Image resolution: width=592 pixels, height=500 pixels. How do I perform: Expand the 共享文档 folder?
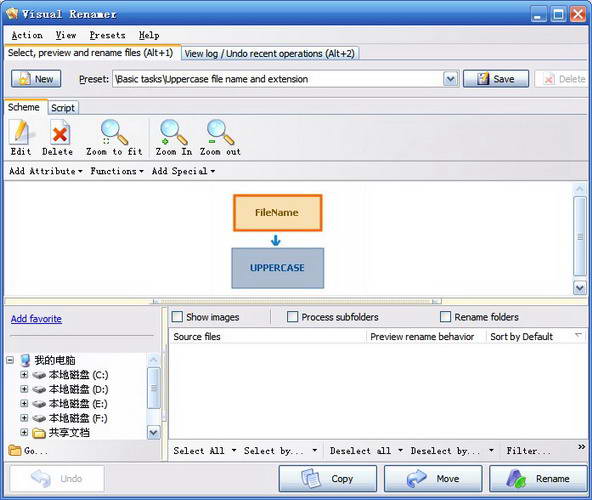24,432
